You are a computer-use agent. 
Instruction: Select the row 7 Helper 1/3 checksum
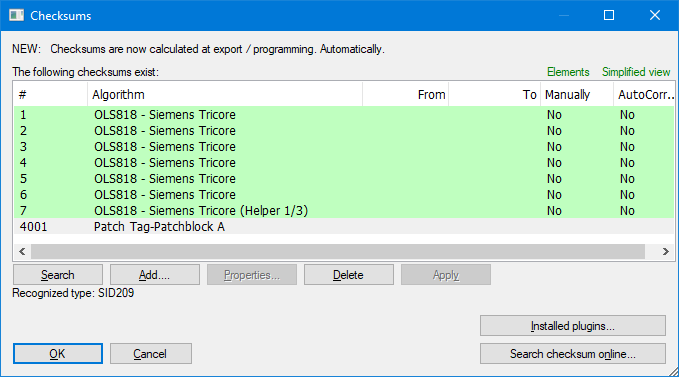[x=344, y=211]
